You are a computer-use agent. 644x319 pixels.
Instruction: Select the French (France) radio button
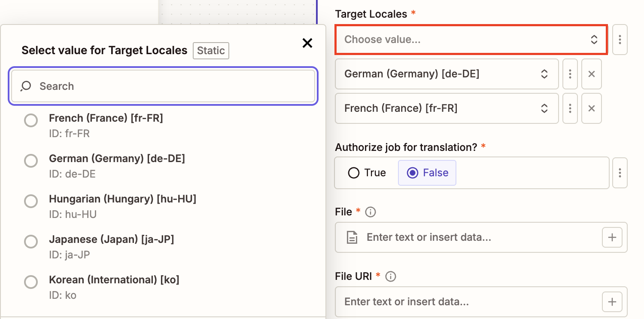pyautogui.click(x=31, y=120)
